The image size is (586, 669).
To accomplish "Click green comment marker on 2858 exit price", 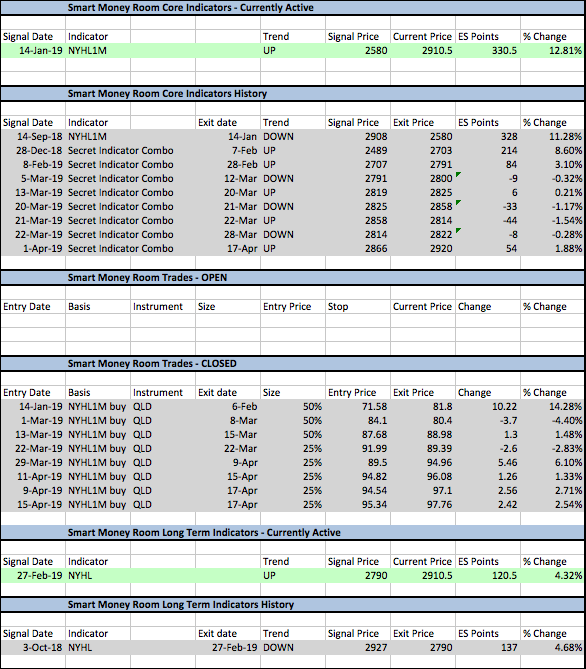I will pyautogui.click(x=458, y=202).
